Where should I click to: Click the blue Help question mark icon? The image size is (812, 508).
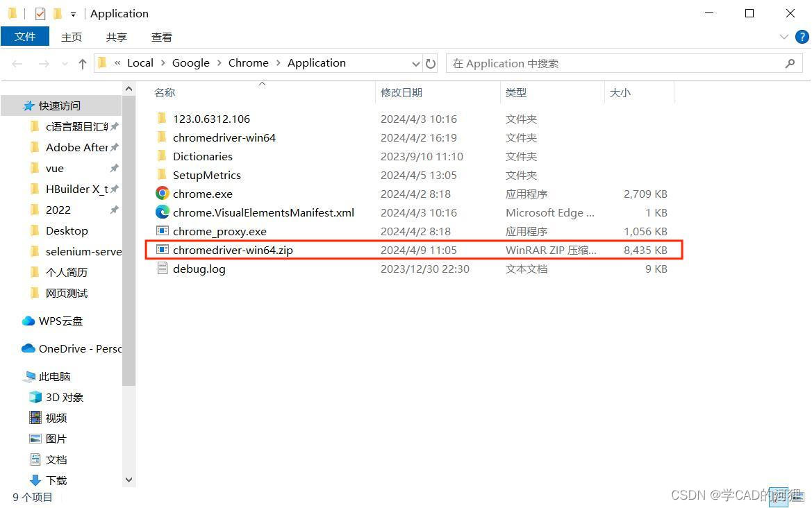(803, 37)
